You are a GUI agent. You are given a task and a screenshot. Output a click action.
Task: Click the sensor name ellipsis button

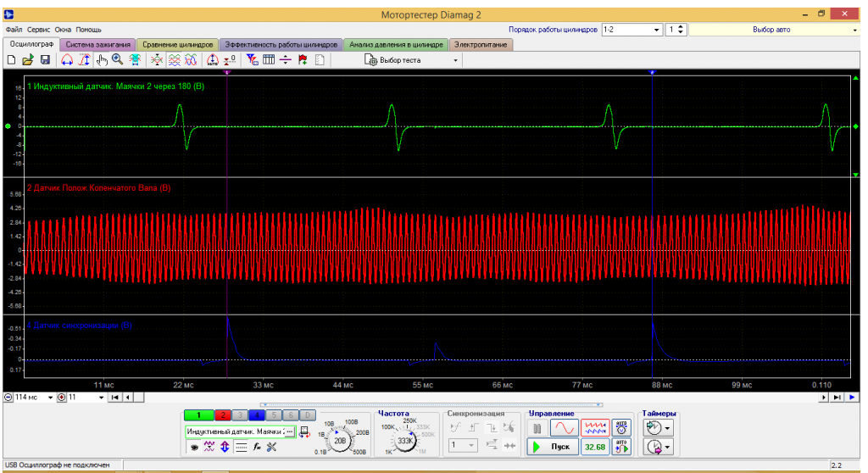point(290,431)
